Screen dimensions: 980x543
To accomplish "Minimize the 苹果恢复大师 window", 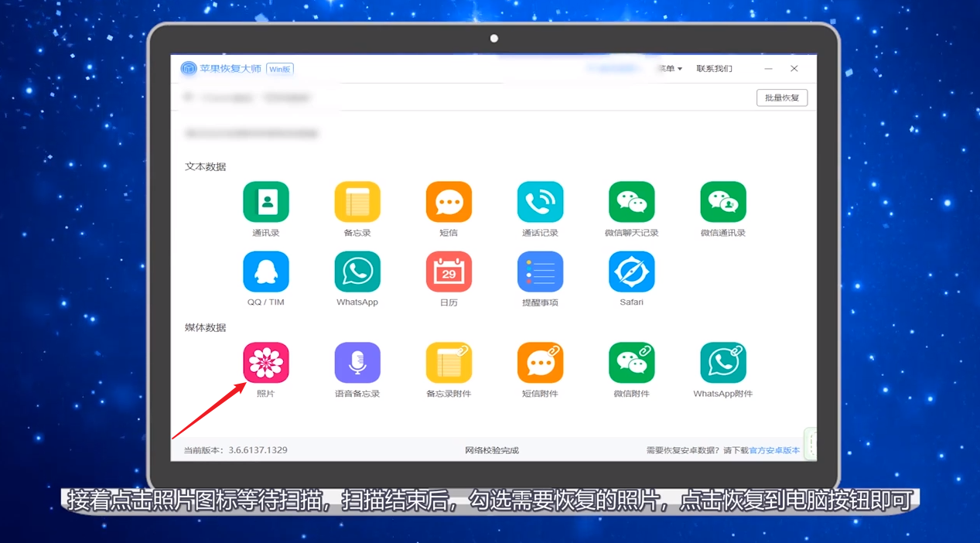I will pos(768,69).
